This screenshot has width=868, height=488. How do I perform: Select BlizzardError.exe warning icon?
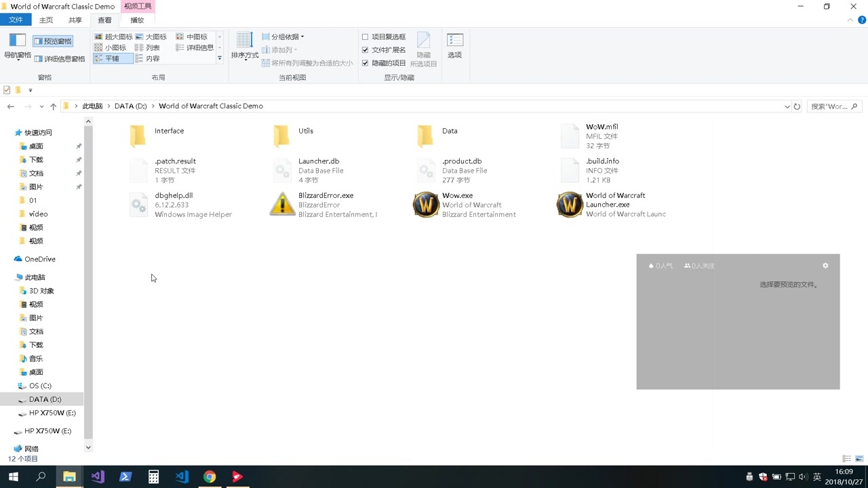(x=282, y=205)
